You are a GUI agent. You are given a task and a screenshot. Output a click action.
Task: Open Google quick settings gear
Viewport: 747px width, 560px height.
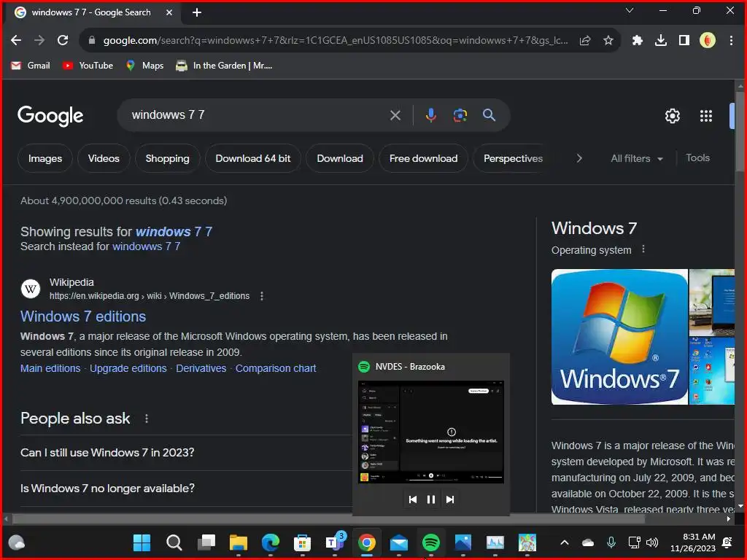[672, 116]
